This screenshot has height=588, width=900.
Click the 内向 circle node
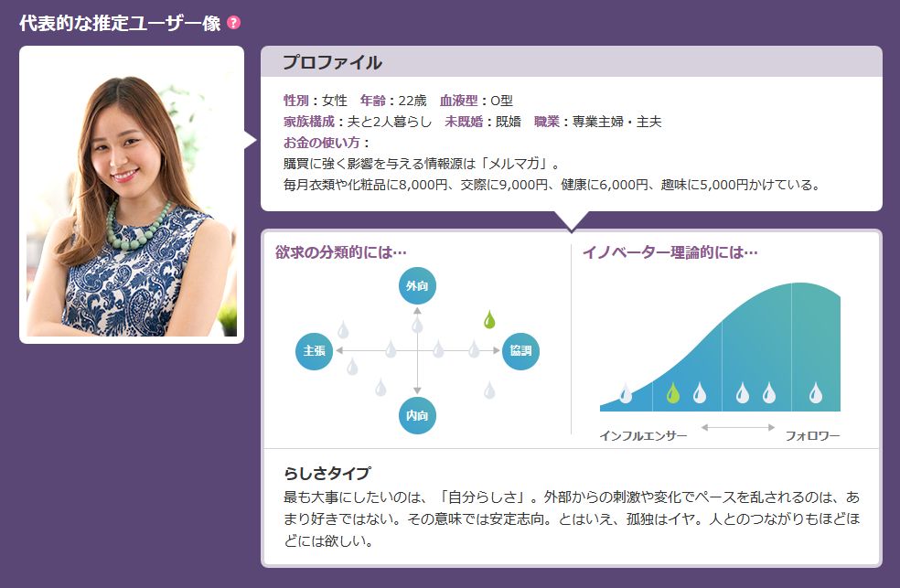tap(417, 415)
